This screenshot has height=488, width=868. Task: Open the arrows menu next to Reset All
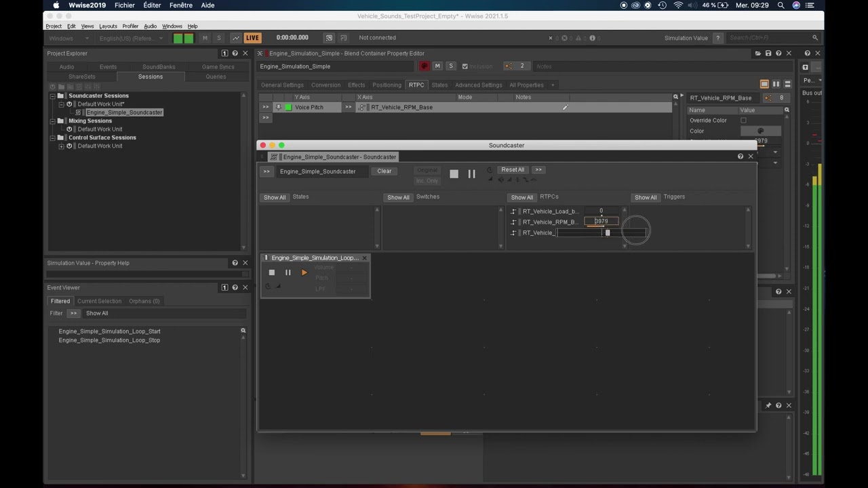tap(538, 169)
